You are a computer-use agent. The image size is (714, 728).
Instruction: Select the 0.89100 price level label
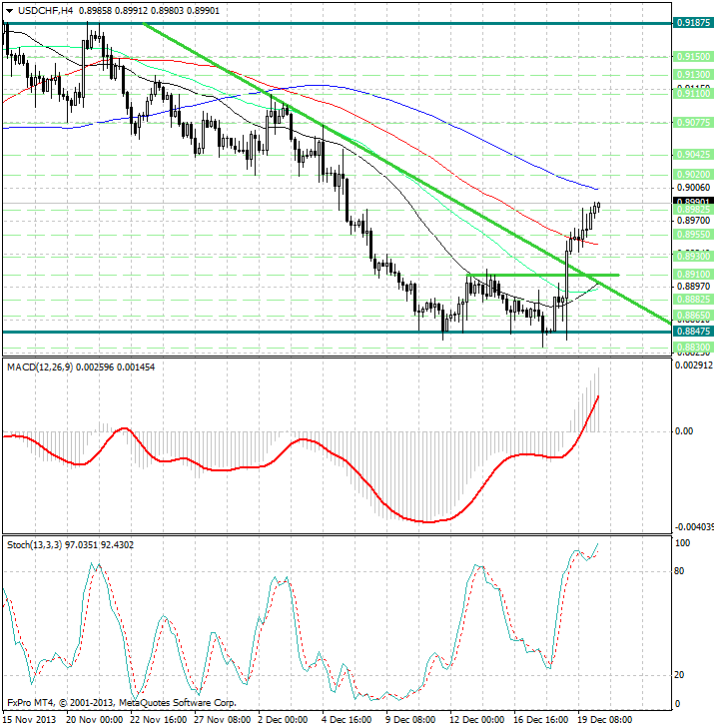point(692,274)
